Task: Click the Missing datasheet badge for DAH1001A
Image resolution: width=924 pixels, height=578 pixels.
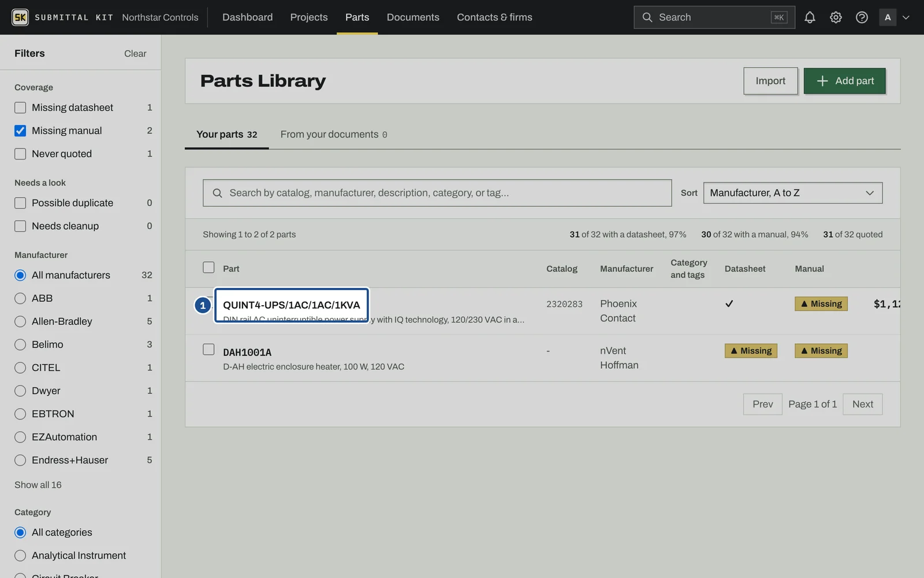Action: tap(751, 351)
